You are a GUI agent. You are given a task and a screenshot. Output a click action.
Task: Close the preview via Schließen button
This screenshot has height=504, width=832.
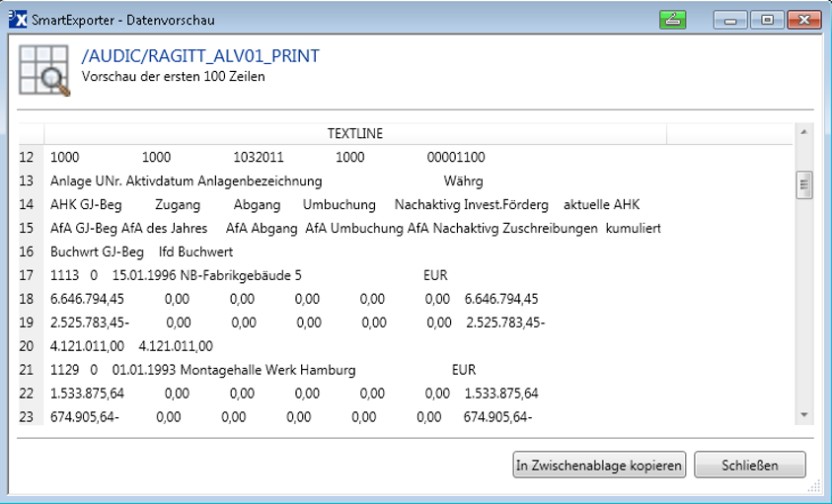click(x=750, y=465)
